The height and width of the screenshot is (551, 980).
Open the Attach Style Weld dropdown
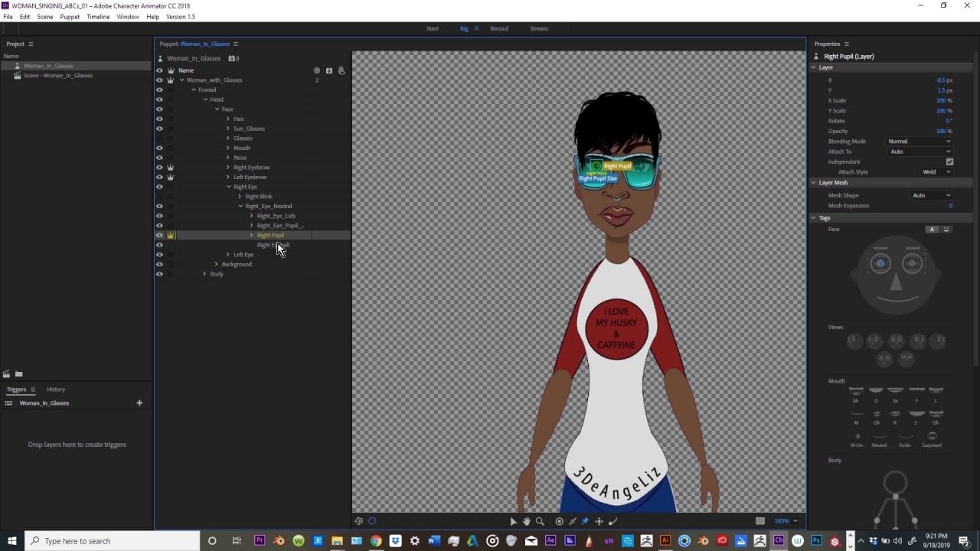(936, 172)
